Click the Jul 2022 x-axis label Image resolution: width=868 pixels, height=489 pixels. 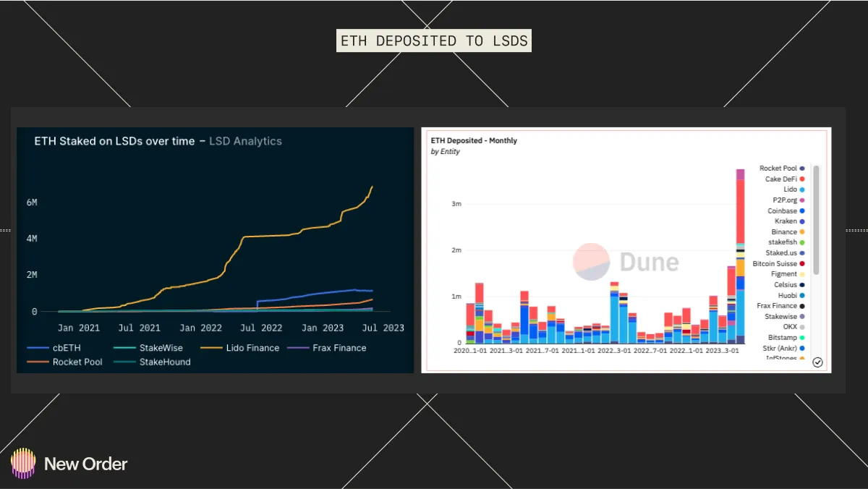[260, 328]
